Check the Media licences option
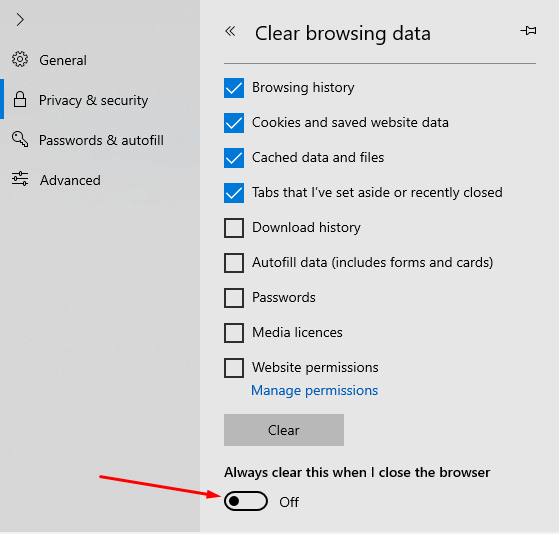The width and height of the screenshot is (559, 534). coord(234,333)
